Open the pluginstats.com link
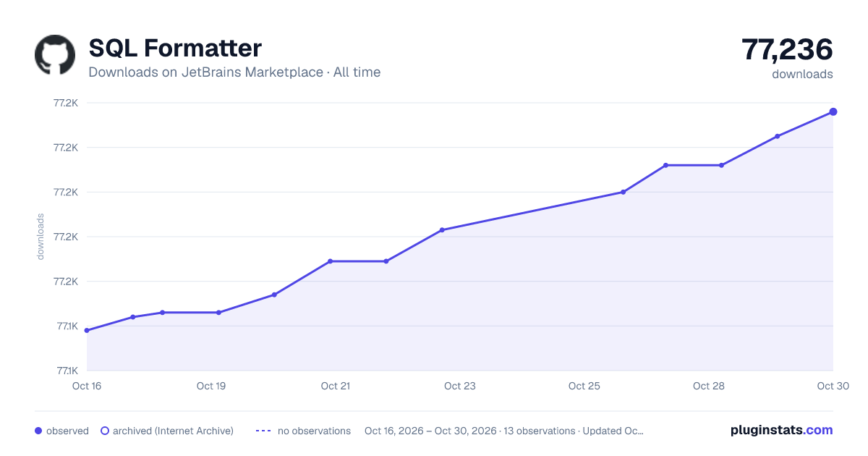This screenshot has width=868, height=456. [781, 430]
